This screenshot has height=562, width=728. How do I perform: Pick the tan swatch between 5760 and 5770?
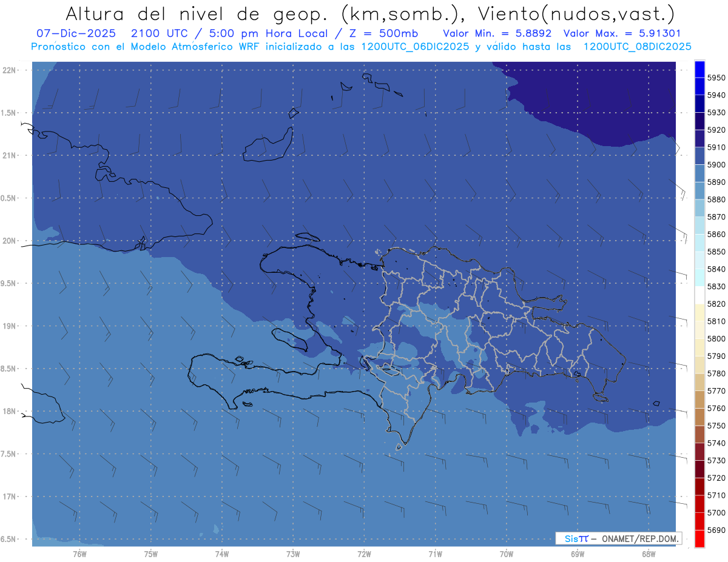click(699, 400)
